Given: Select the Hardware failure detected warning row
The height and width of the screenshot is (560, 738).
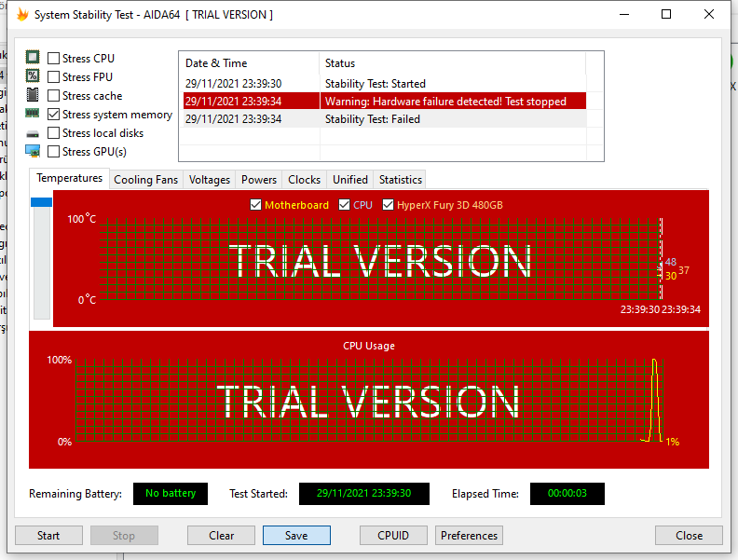Looking at the screenshot, I should tap(385, 102).
